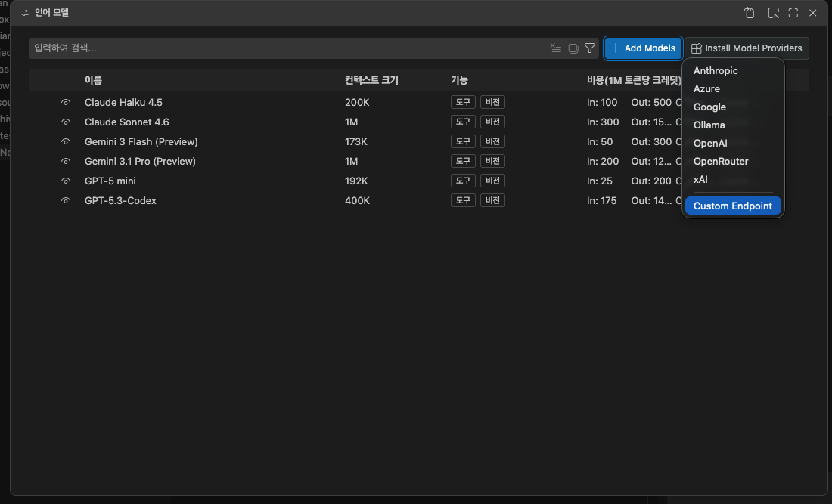Click the In: 175 cost value

[602, 200]
